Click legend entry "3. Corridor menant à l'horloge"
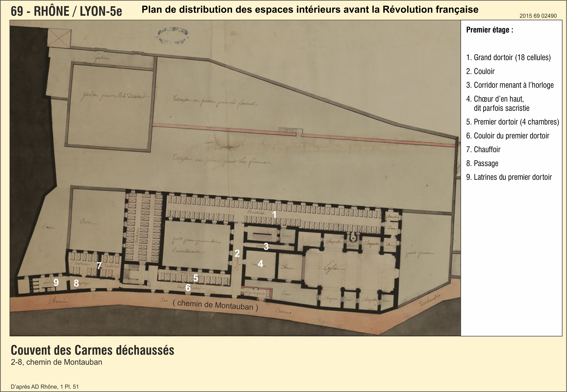The image size is (567, 392). coord(510,85)
